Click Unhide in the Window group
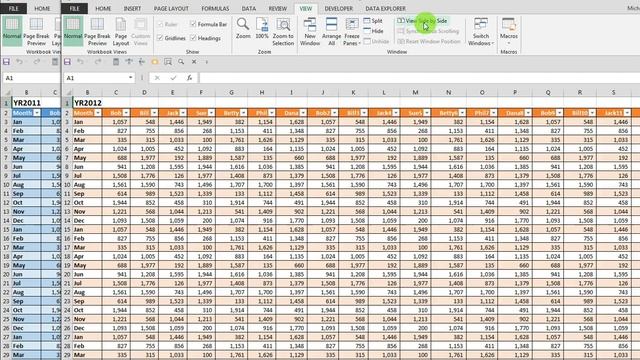Viewport: 640px width, 360px height. [x=376, y=41]
